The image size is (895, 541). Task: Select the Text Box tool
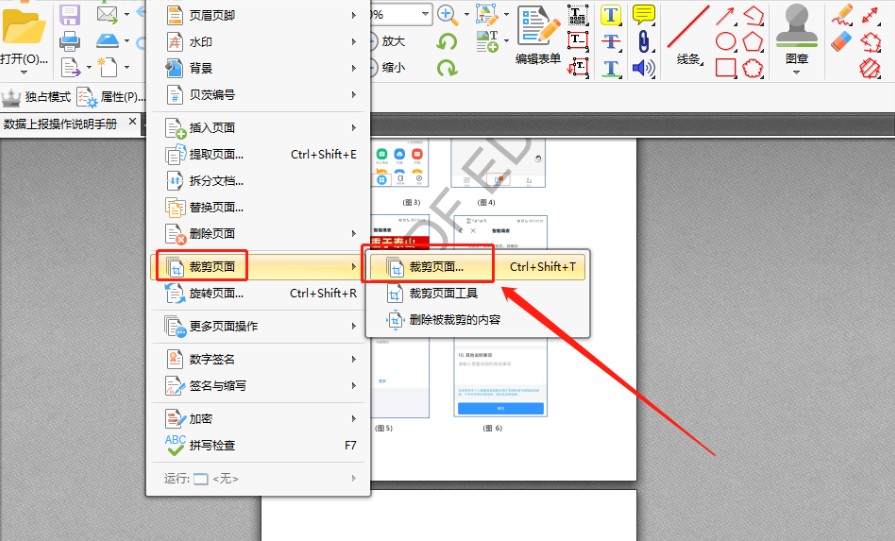tap(578, 42)
